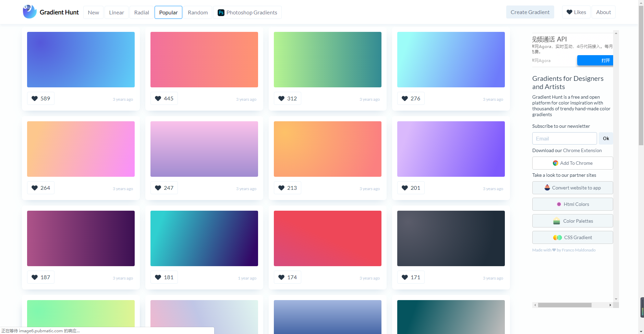
Task: Open the orange-coral gradient swatch with 213 likes
Action: [328, 149]
